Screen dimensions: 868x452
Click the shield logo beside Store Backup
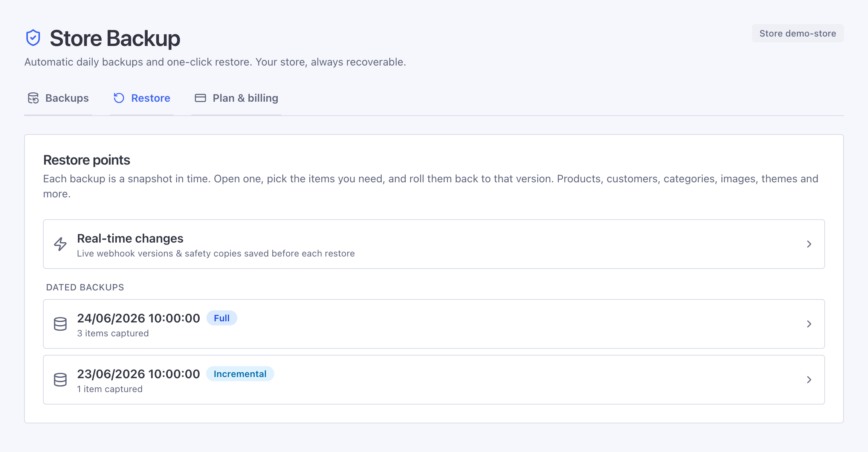(33, 38)
